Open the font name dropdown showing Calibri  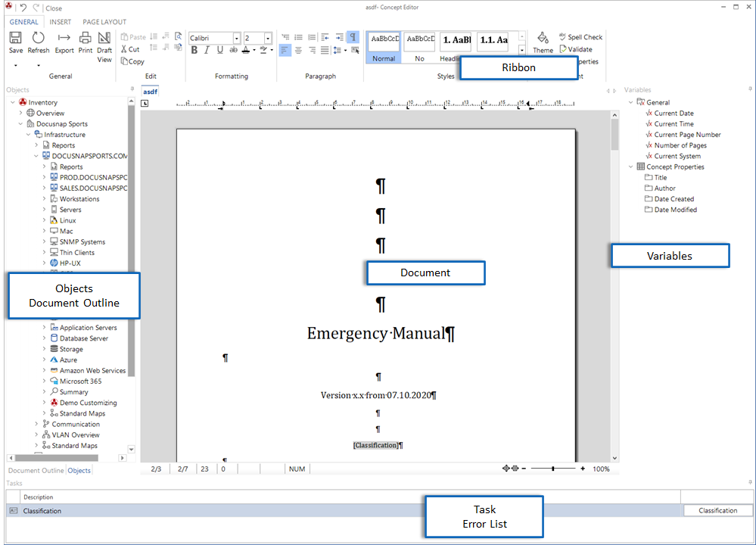(x=236, y=38)
